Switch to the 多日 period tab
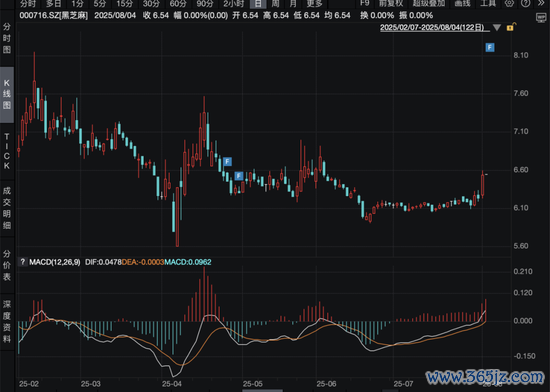The width and height of the screenshot is (550, 392). pyautogui.click(x=54, y=4)
